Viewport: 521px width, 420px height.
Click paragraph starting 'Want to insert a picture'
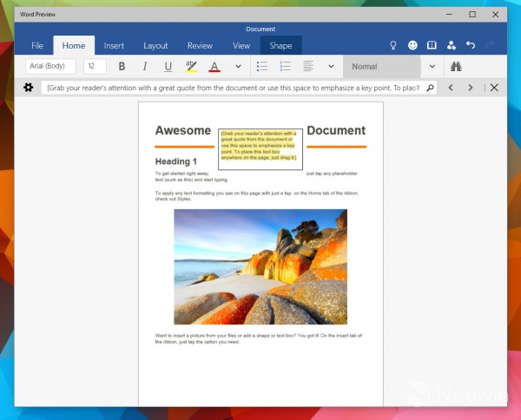tap(259, 338)
